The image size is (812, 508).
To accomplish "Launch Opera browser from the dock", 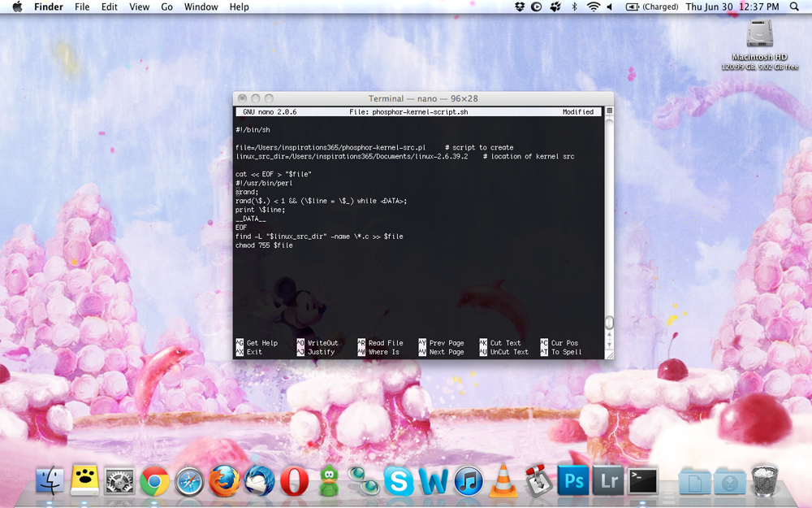I will (294, 481).
